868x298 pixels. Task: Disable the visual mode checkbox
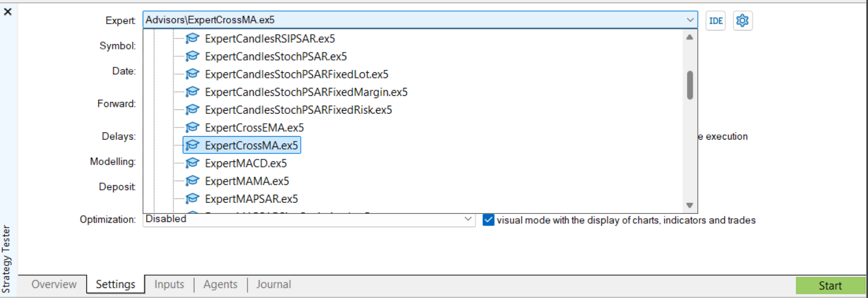pos(488,220)
